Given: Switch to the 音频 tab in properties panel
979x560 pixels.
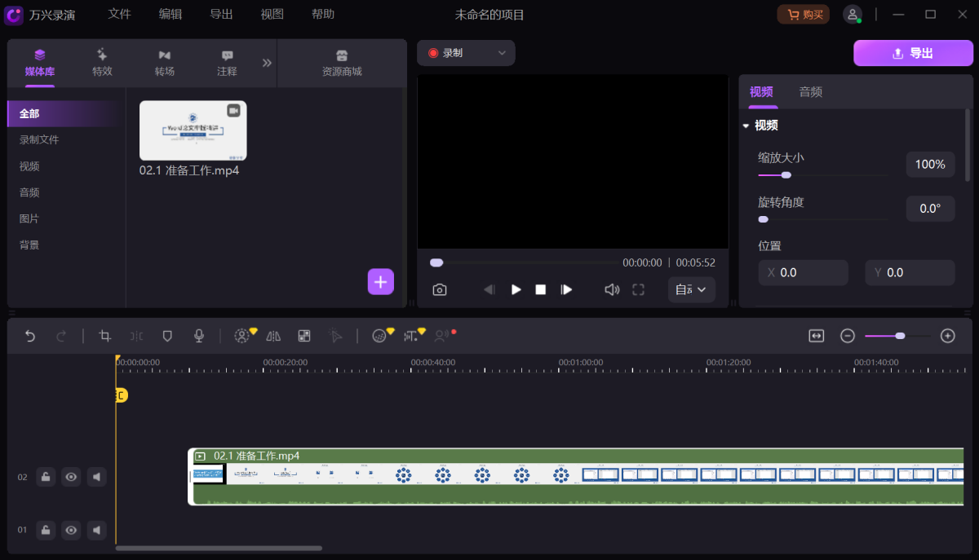Looking at the screenshot, I should [811, 92].
